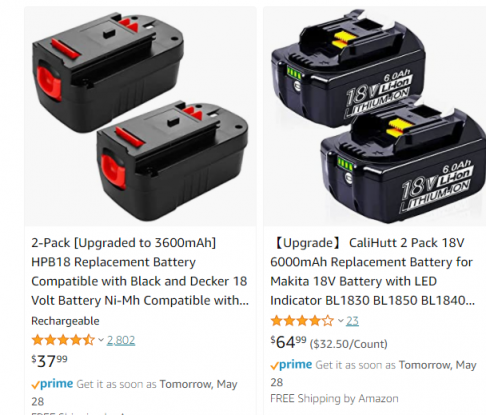Expand rating breakdown chevron beside 2,802 reviews
The height and width of the screenshot is (415, 486).
point(101,340)
